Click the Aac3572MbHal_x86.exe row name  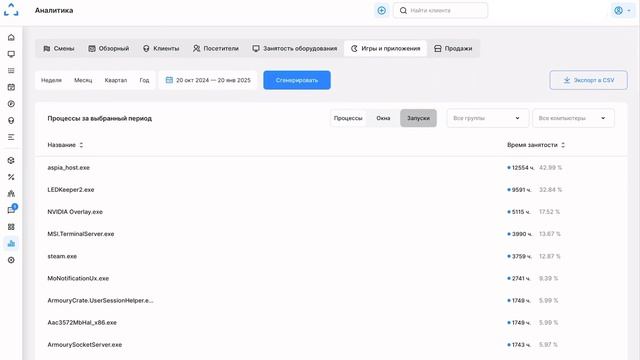[82, 322]
